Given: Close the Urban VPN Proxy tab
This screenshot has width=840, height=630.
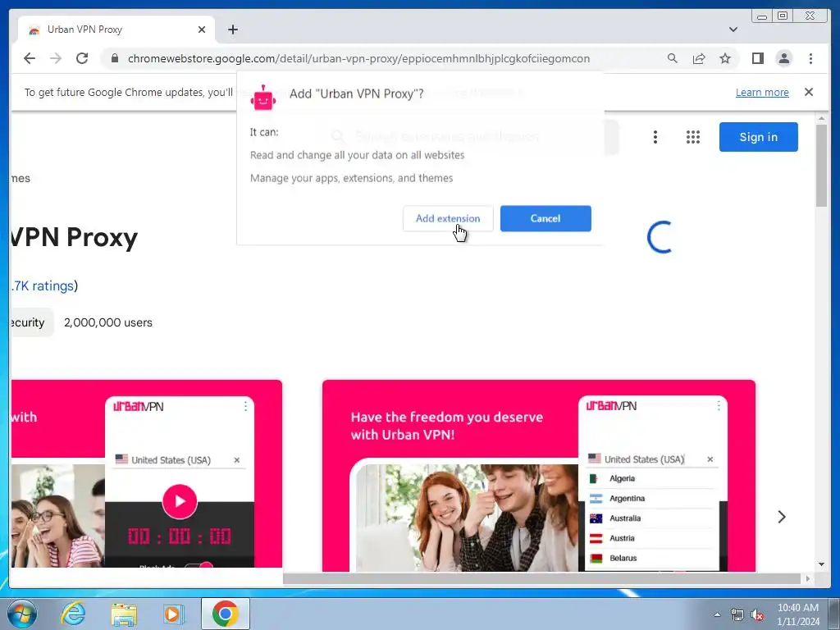Looking at the screenshot, I should 202,30.
